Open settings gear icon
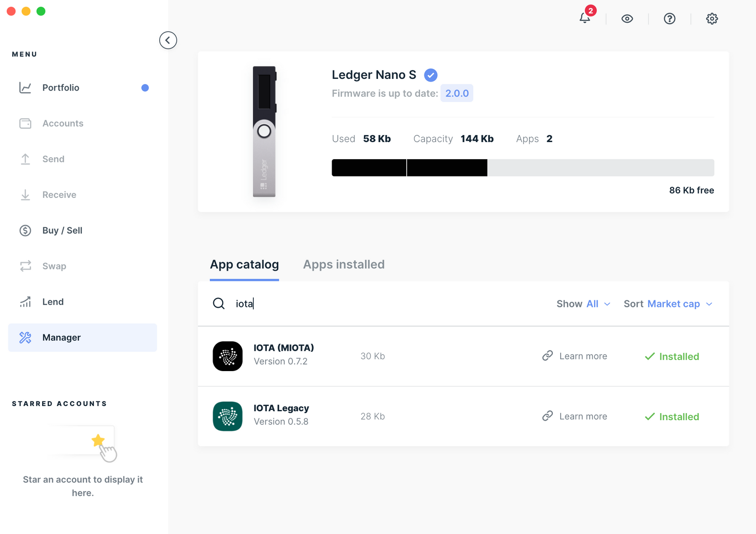The width and height of the screenshot is (756, 534). click(712, 19)
